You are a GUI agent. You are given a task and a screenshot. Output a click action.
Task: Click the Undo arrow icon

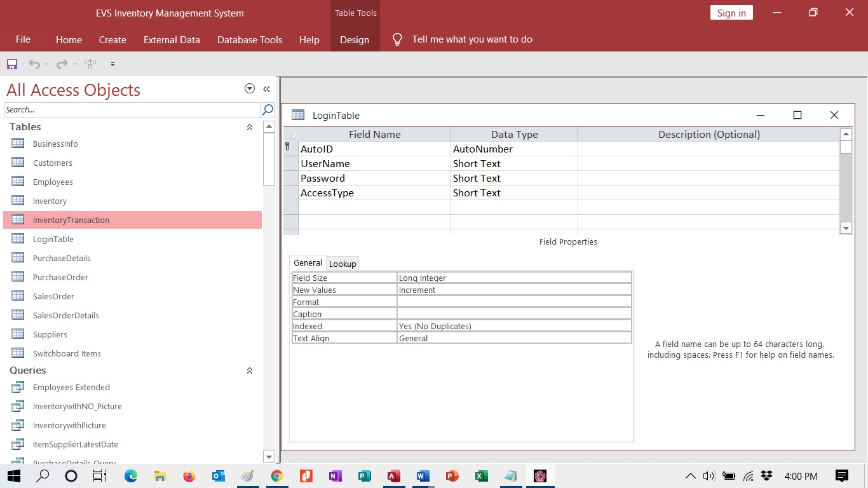(x=34, y=64)
